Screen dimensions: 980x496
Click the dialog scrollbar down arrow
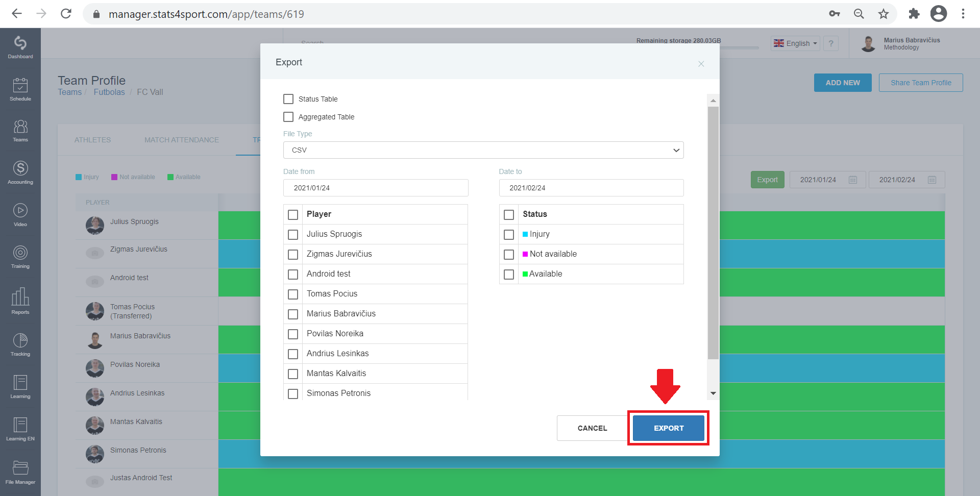[713, 393]
